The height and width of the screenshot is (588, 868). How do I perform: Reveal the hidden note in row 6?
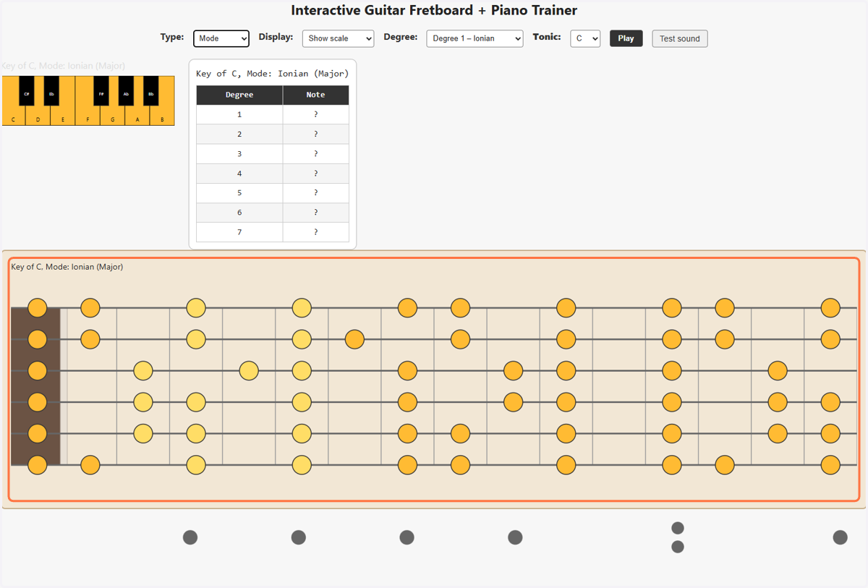click(316, 213)
